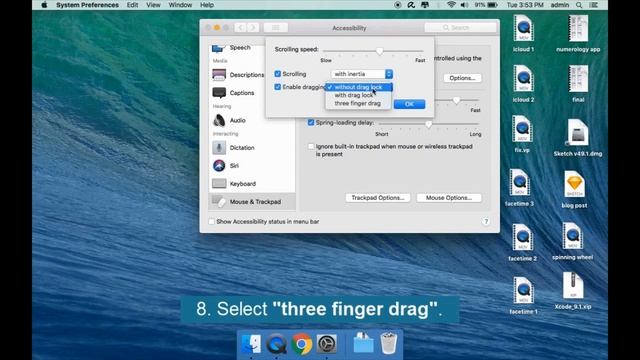Open the View menu

(x=153, y=5)
